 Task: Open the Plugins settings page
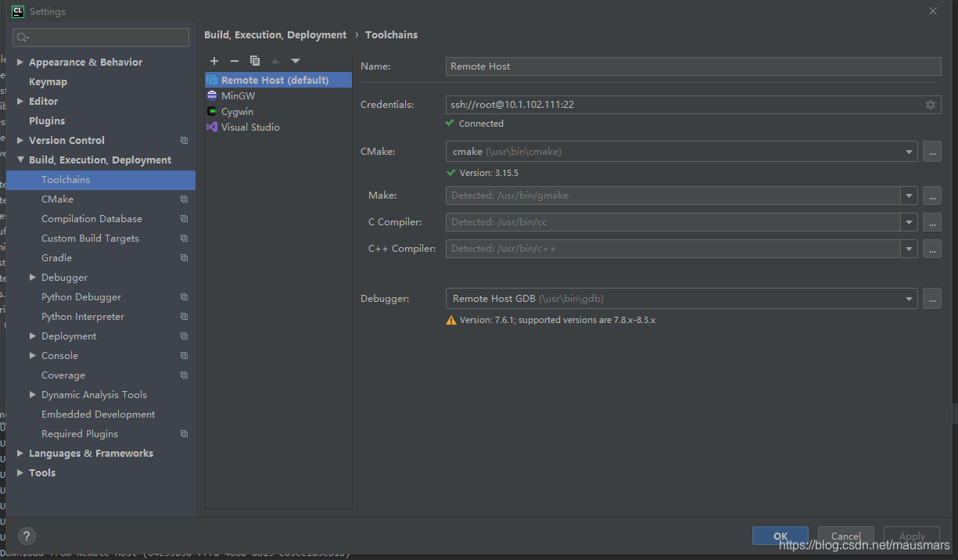click(x=47, y=120)
